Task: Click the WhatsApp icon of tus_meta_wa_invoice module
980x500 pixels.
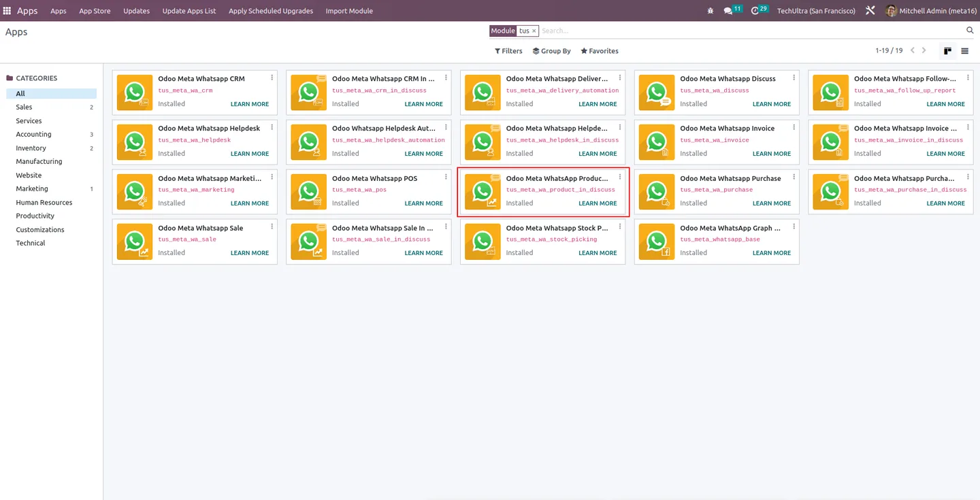Action: 657,142
